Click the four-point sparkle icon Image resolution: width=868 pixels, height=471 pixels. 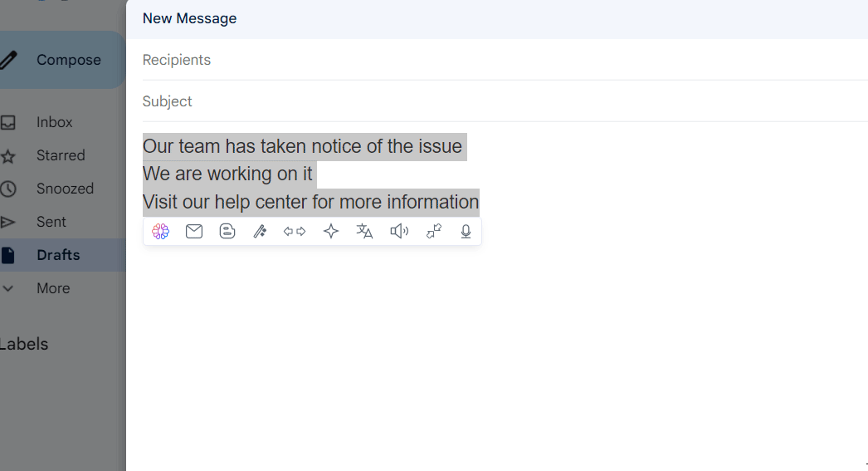pos(331,232)
